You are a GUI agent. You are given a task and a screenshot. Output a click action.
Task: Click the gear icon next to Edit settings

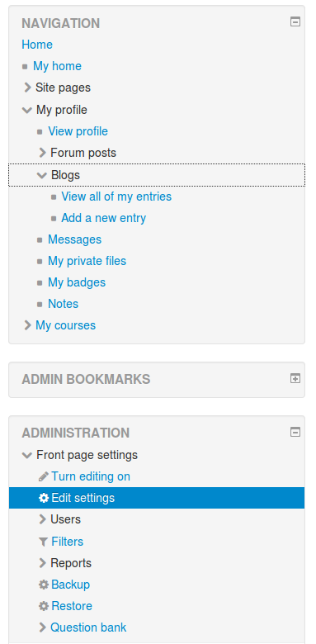43,498
